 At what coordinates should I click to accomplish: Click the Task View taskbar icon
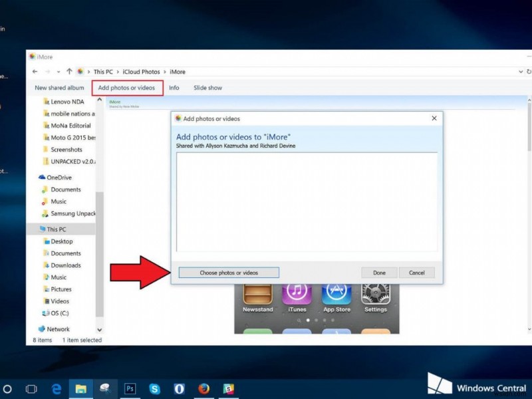pos(31,388)
